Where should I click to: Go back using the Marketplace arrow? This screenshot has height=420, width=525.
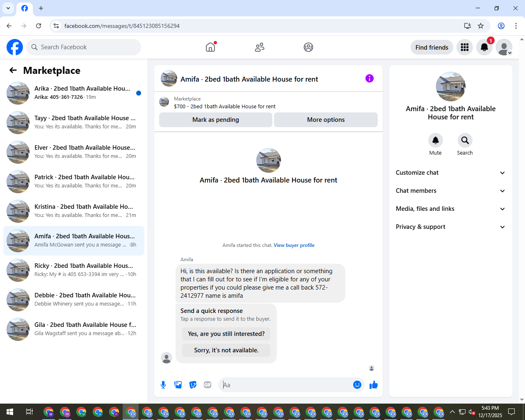point(13,70)
